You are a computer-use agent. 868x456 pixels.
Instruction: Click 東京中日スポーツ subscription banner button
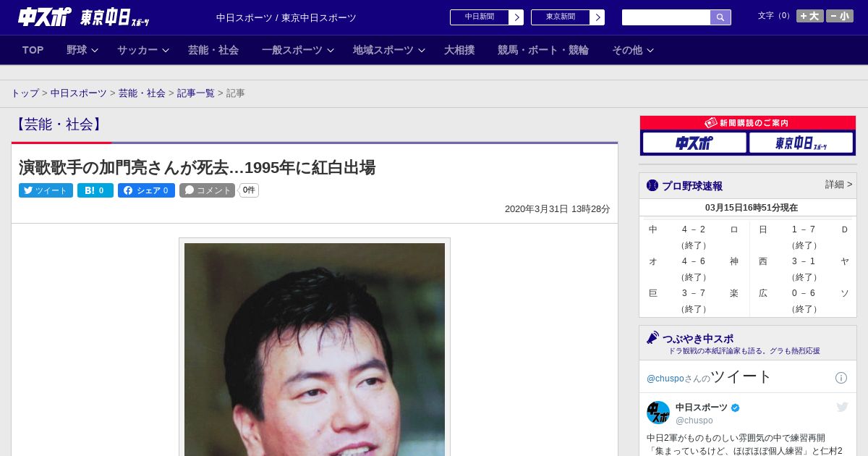tap(801, 143)
